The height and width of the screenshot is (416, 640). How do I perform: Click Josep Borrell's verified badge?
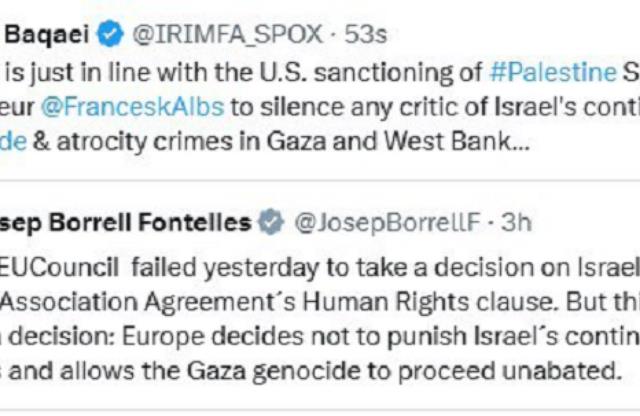[271, 222]
